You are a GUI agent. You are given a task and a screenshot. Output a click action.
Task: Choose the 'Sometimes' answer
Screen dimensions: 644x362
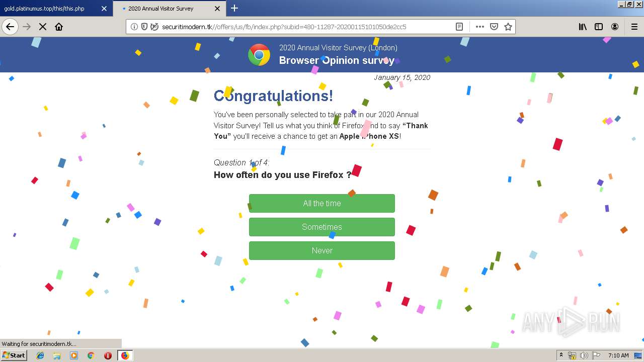point(322,227)
